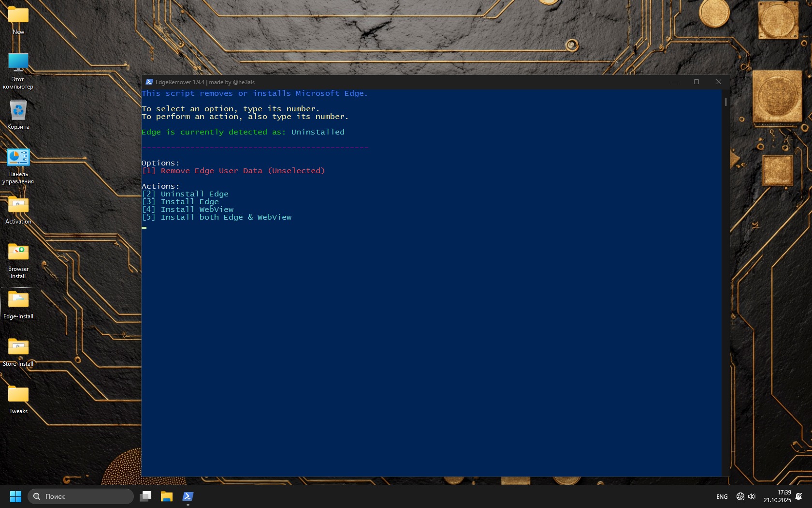812x508 pixels.
Task: Open the volume tray icon
Action: [x=752, y=496]
